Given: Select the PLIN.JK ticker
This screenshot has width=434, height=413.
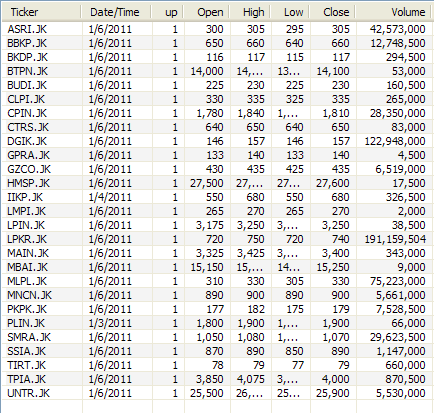Looking at the screenshot, I should pos(26,323).
